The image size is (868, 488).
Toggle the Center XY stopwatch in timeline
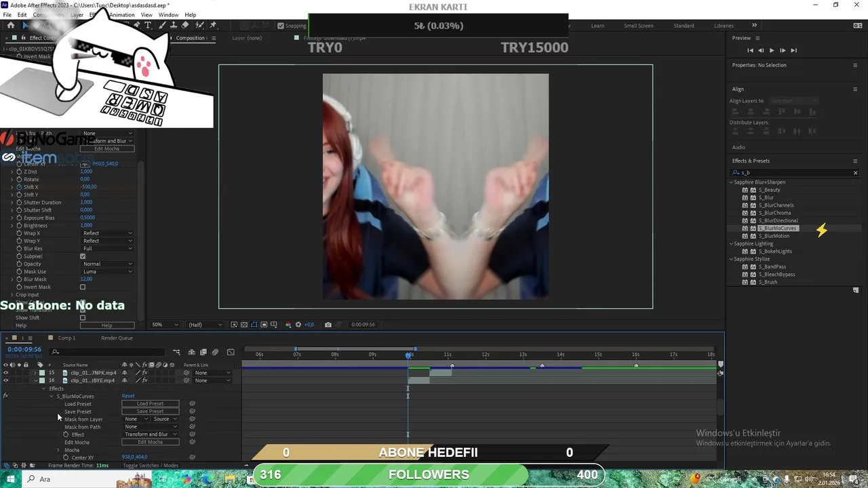(66, 457)
